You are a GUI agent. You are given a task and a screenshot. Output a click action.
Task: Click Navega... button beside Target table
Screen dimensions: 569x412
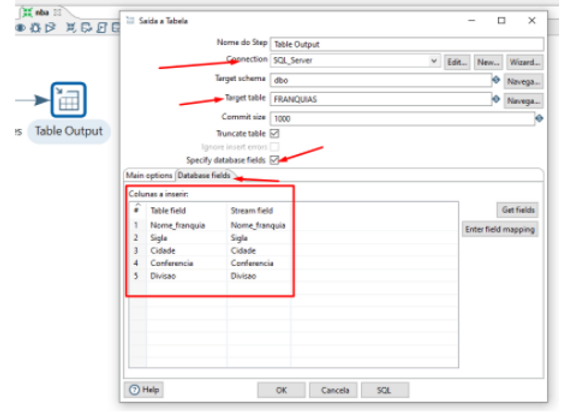pos(523,101)
